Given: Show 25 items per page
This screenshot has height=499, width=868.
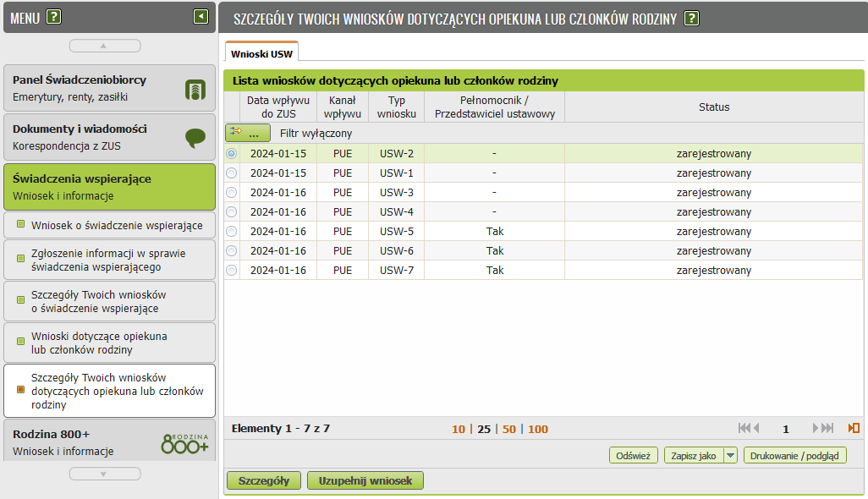Looking at the screenshot, I should 484,429.
